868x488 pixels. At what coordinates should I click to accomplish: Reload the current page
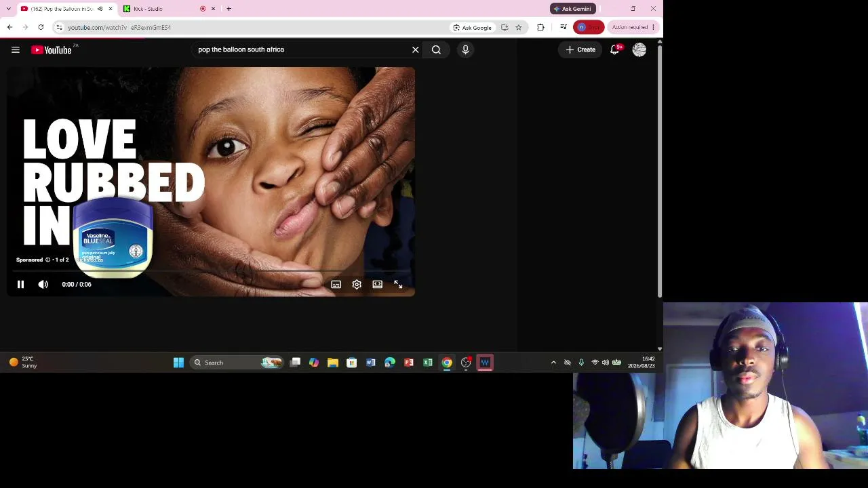41,27
